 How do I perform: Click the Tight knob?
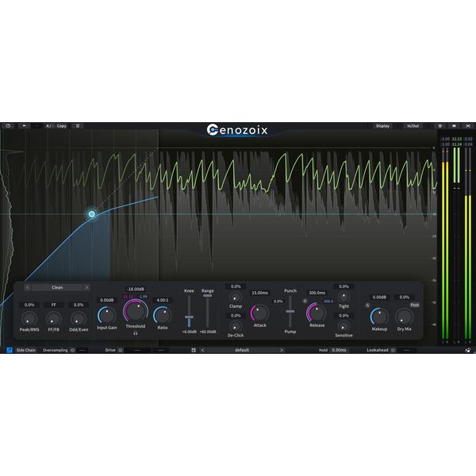(x=344, y=297)
